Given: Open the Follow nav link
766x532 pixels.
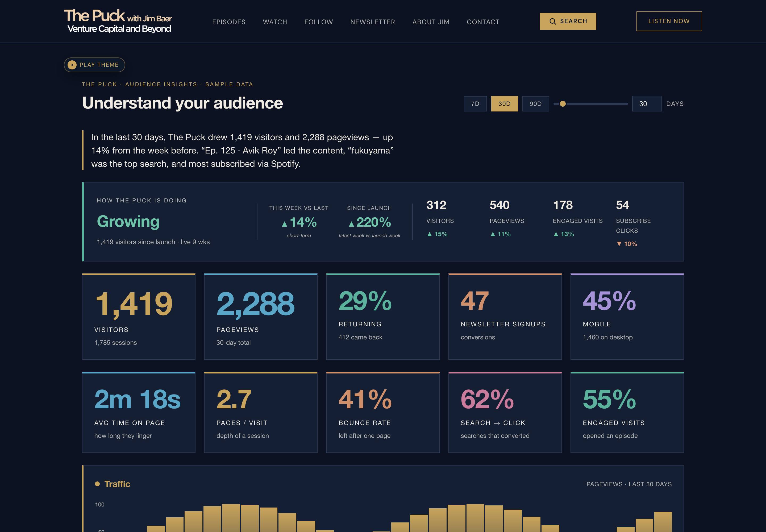Looking at the screenshot, I should (x=318, y=22).
